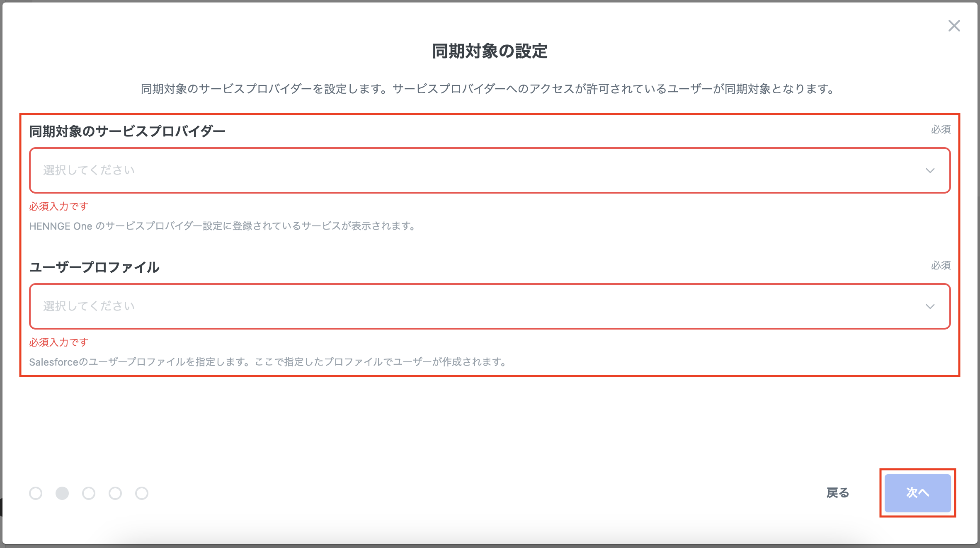Open the ユーザープロファイル dropdown
Viewport: 980px width, 548px height.
click(490, 306)
